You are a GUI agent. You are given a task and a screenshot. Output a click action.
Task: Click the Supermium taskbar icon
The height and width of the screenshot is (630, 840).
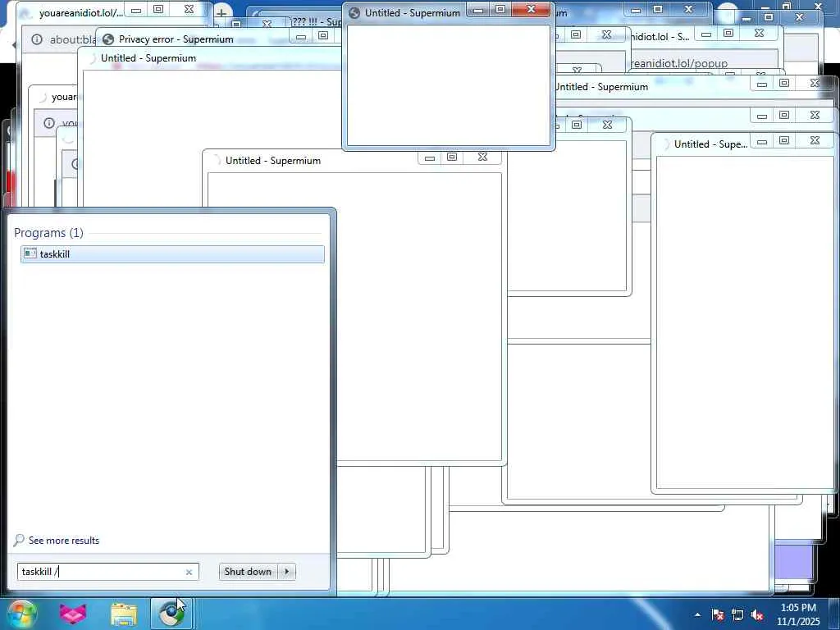pyautogui.click(x=171, y=614)
